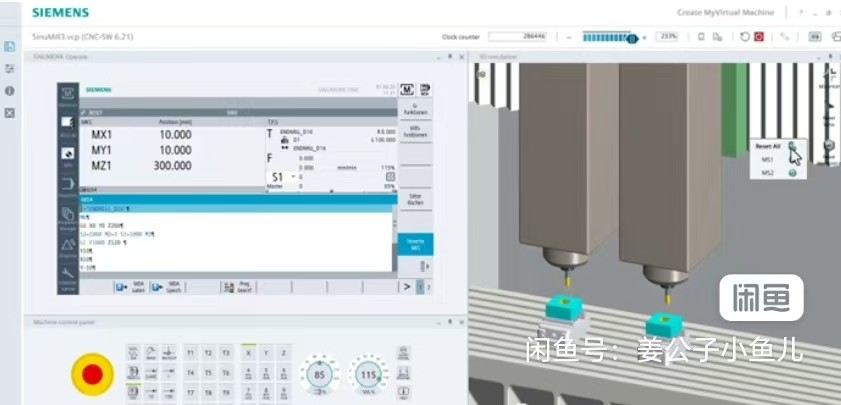841x405 pixels.
Task: Expand softkey bar with the > arrow
Action: click(x=407, y=287)
